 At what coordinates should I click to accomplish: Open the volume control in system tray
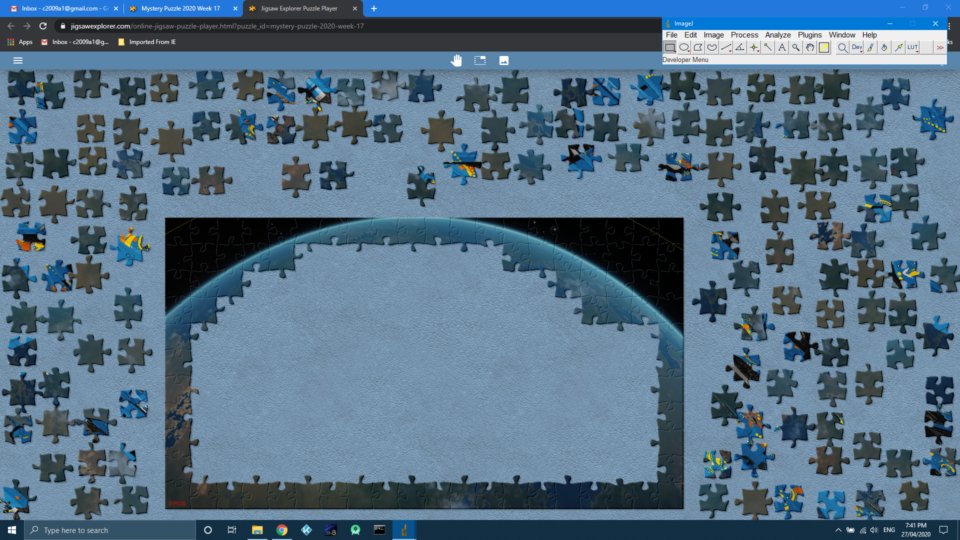[x=874, y=530]
